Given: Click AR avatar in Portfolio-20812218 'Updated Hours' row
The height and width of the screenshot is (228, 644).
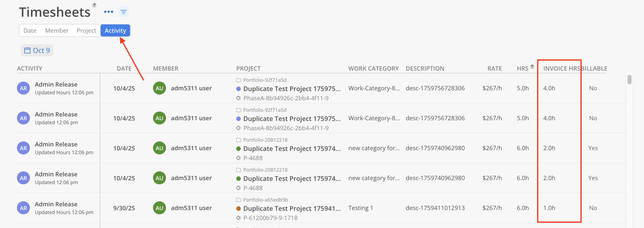Looking at the screenshot, I should (23, 148).
